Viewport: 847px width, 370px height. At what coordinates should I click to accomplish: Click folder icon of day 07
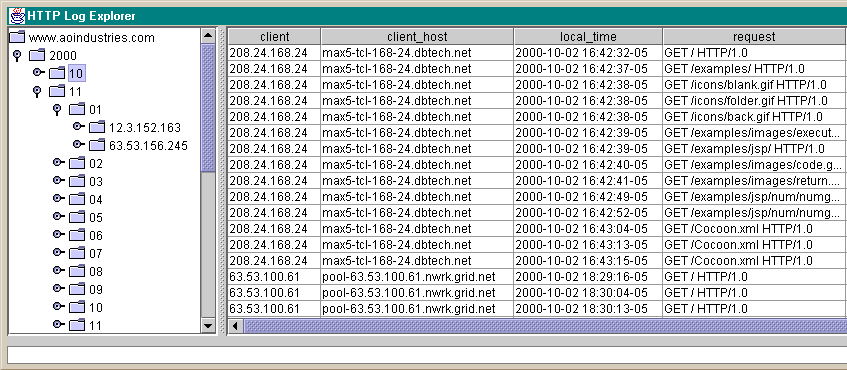[x=77, y=253]
